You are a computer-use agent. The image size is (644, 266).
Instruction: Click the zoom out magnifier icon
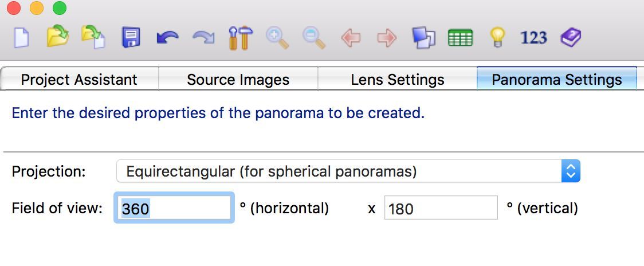coord(314,38)
